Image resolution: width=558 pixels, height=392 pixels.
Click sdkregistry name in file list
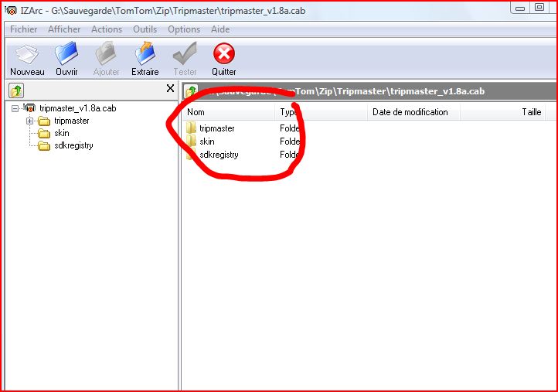[219, 155]
